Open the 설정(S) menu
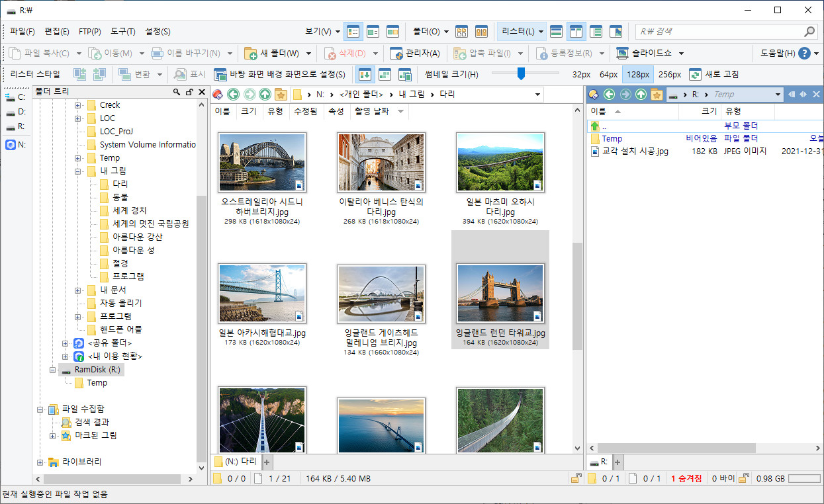 [158, 31]
